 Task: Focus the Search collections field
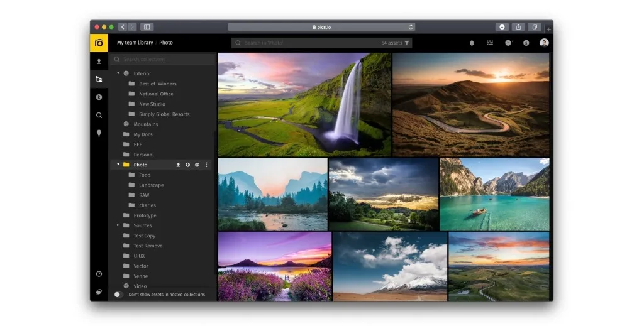[x=163, y=59]
